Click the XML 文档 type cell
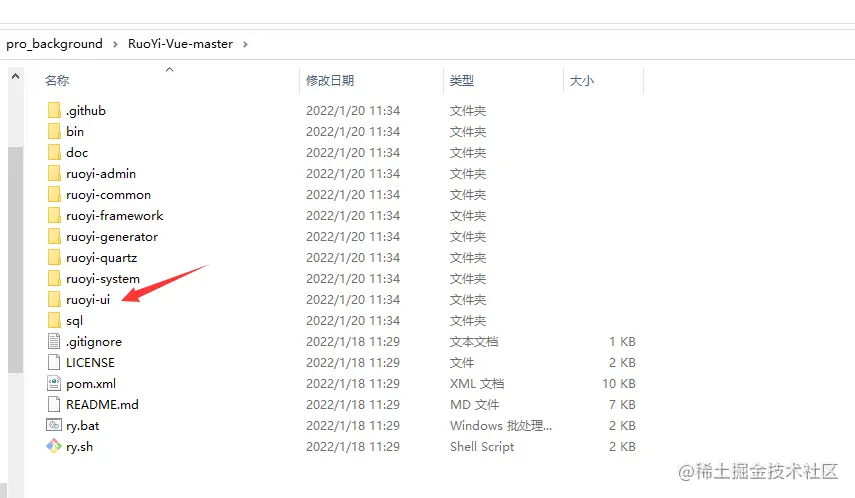The width and height of the screenshot is (855, 498). coord(477,383)
